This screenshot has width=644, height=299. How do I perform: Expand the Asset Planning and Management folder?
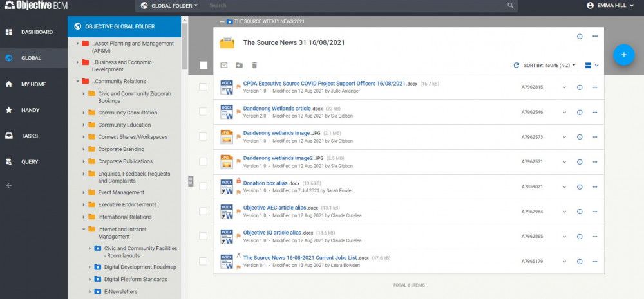[77, 44]
